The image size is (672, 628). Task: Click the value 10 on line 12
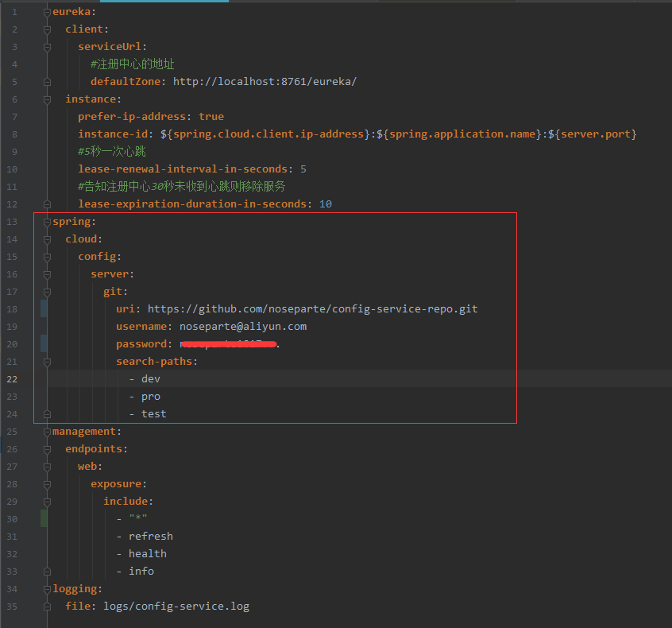coord(326,204)
